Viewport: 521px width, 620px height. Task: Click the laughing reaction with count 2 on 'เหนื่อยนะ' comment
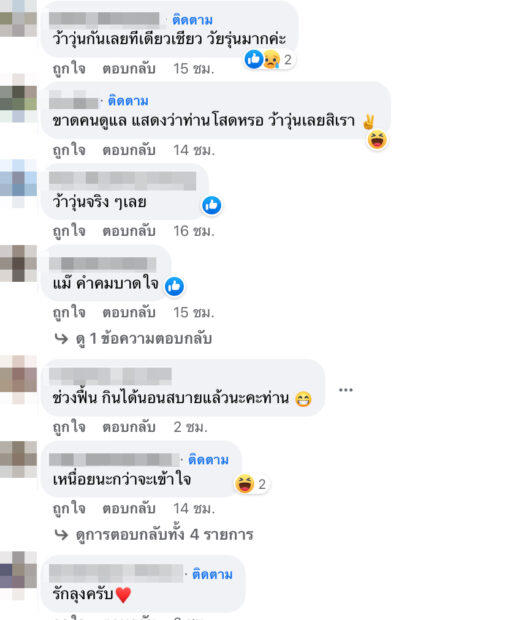(251, 484)
